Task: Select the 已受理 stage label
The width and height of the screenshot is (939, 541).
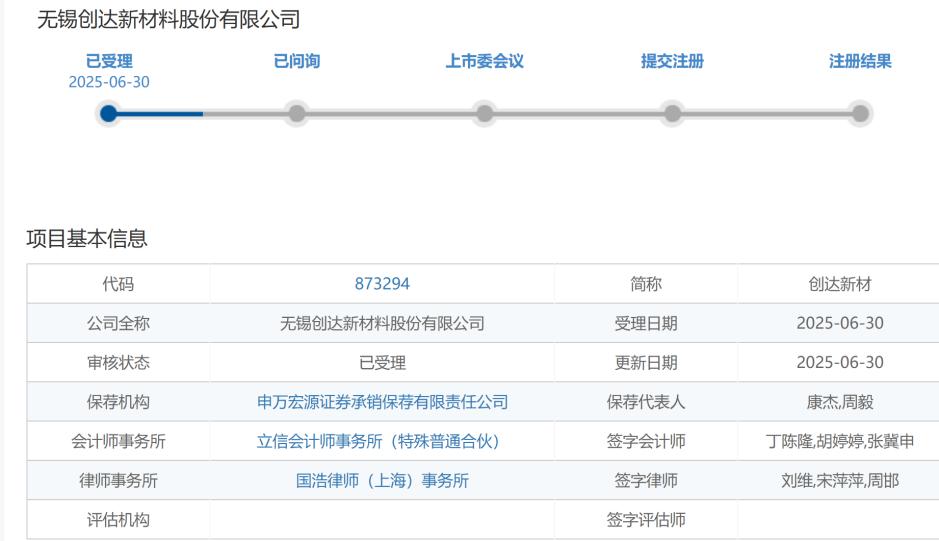Action: [x=109, y=61]
